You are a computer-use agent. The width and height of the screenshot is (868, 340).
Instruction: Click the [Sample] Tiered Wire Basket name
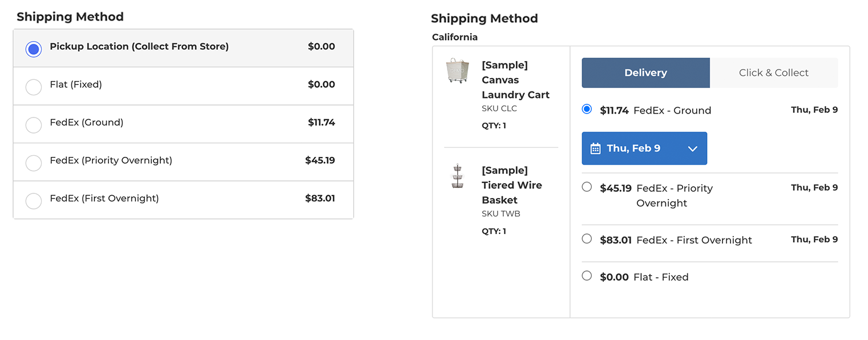(x=511, y=185)
